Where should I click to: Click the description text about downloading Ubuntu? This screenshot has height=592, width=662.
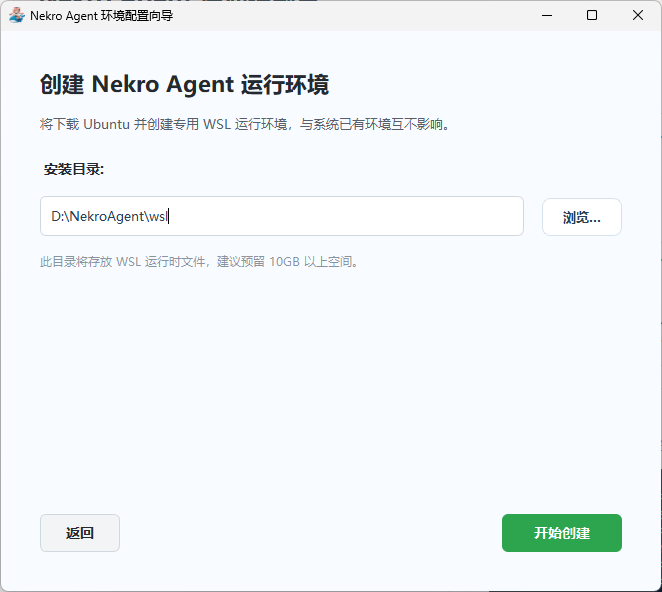click(x=245, y=125)
